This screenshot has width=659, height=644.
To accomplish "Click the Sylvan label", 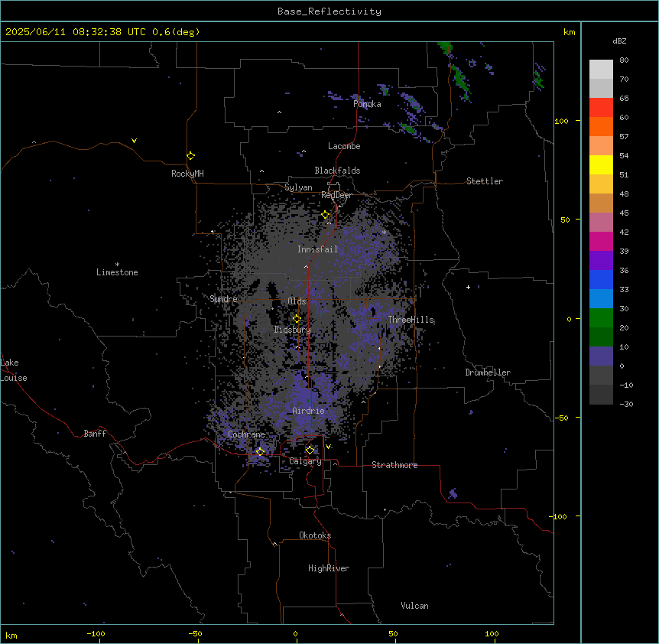I will (298, 187).
